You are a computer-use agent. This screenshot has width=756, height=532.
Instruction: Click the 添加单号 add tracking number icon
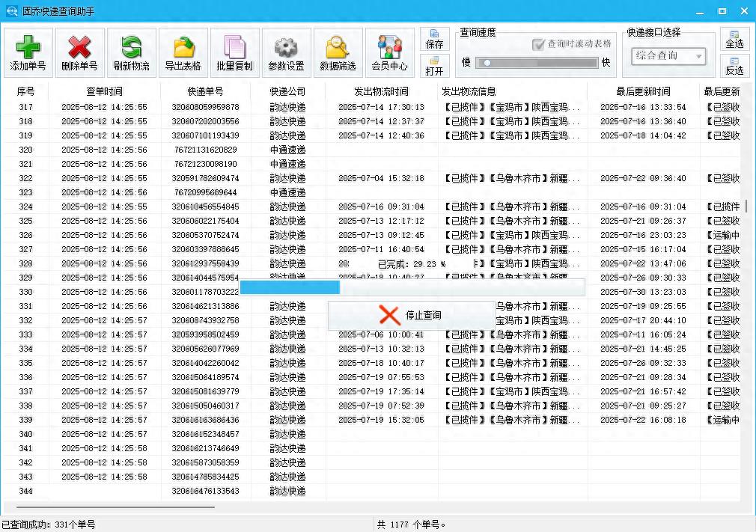click(x=28, y=52)
